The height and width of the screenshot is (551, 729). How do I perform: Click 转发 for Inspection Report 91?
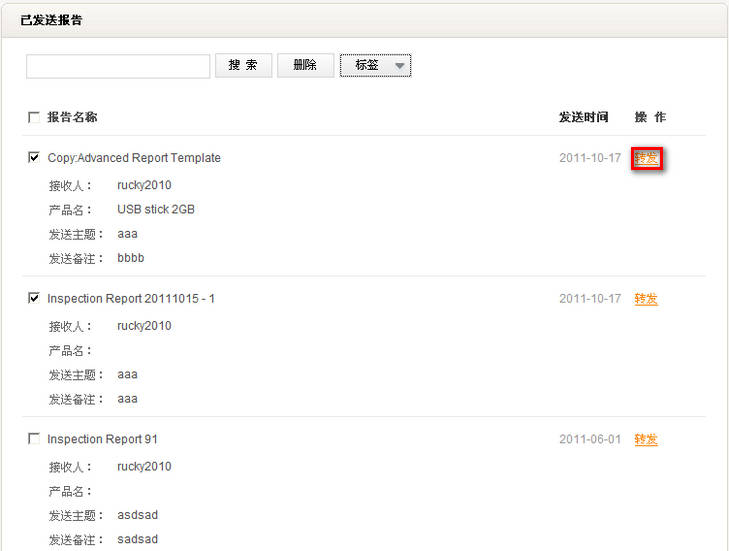[646, 439]
